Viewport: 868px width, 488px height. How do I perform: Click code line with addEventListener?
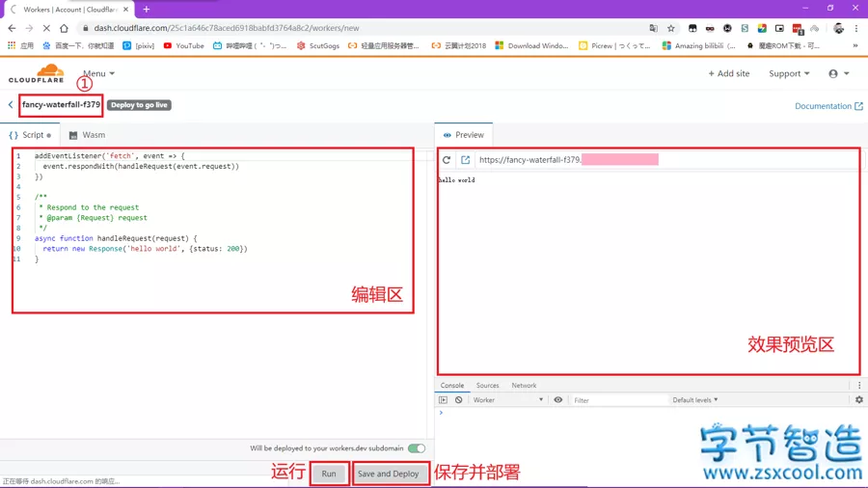[110, 156]
